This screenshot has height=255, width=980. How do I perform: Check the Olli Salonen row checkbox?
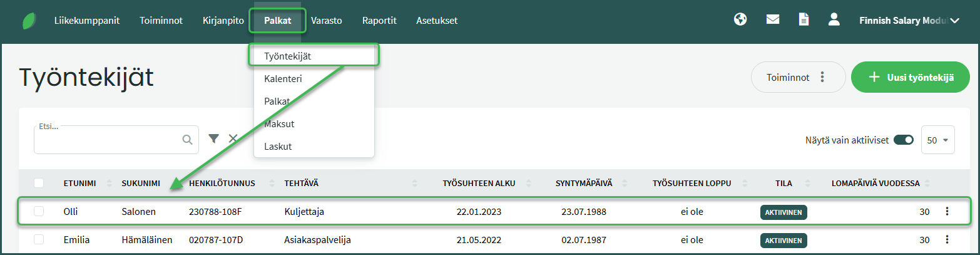(39, 212)
